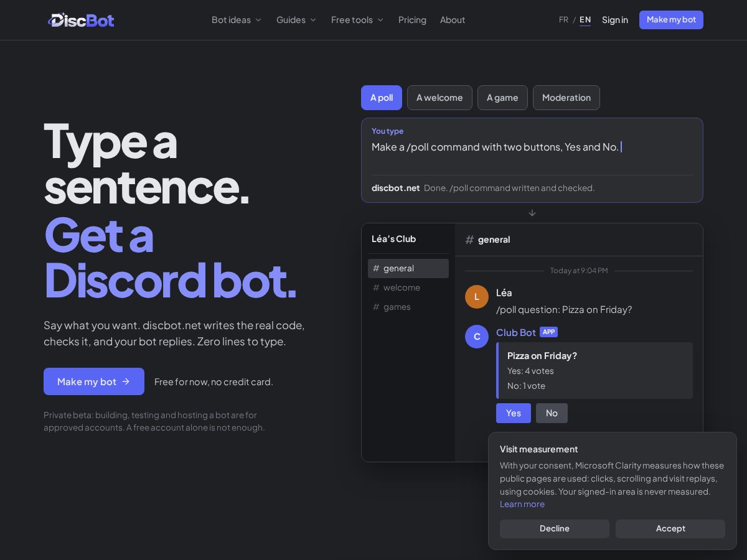Open the Learn more link
The width and height of the screenshot is (747, 560).
click(522, 504)
